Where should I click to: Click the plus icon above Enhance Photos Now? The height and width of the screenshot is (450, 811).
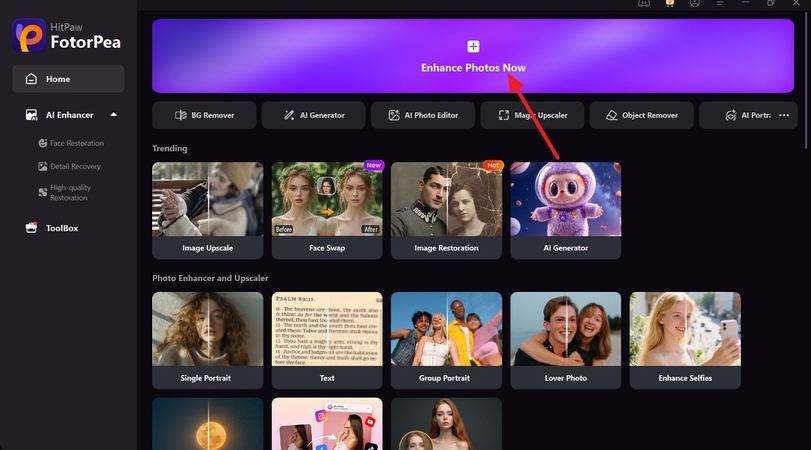pyautogui.click(x=473, y=47)
